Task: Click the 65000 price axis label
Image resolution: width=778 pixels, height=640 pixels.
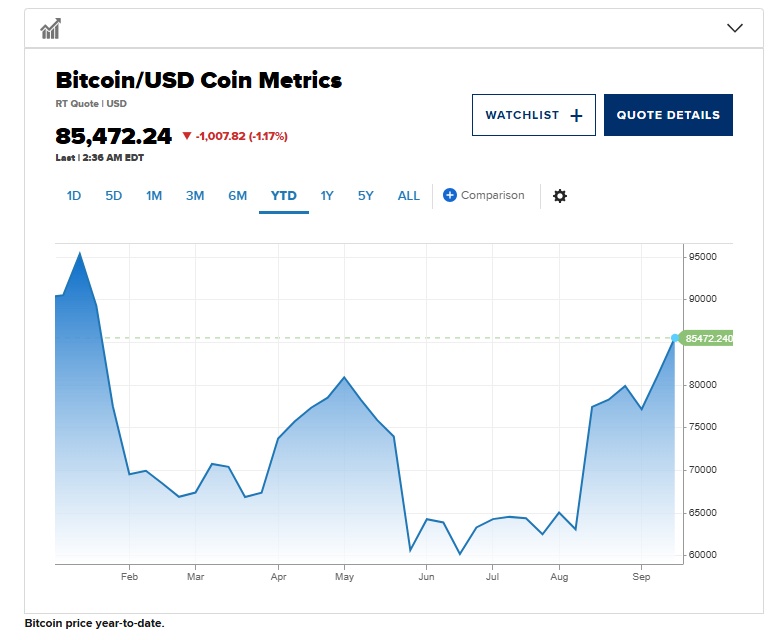Action: point(703,512)
